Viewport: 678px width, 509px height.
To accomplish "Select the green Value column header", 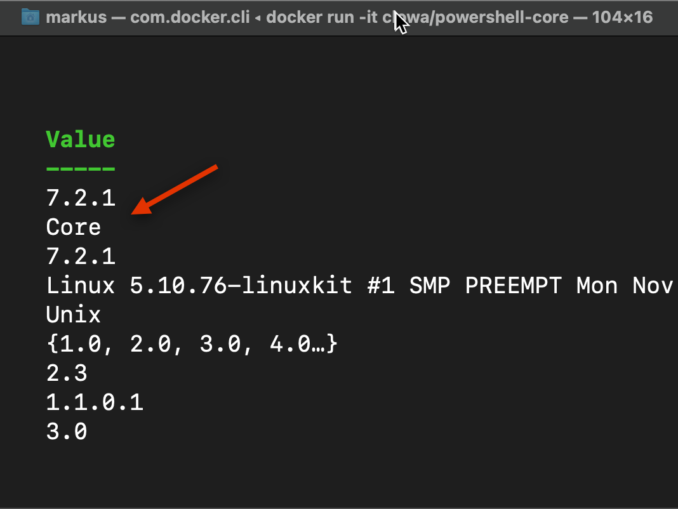I will pyautogui.click(x=80, y=140).
